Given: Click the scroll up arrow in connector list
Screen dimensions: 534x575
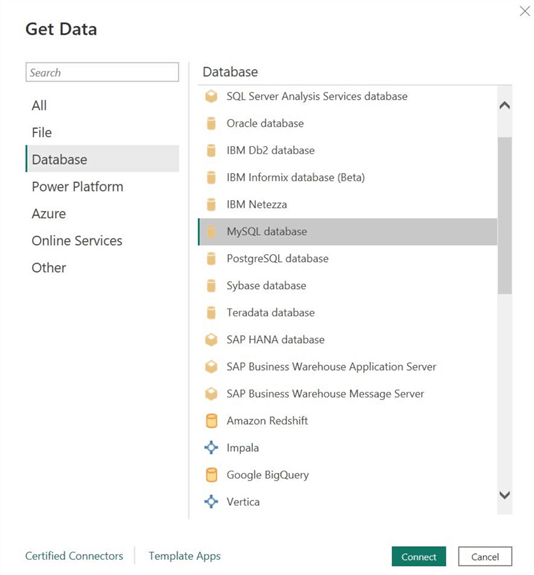Looking at the screenshot, I should 505,106.
